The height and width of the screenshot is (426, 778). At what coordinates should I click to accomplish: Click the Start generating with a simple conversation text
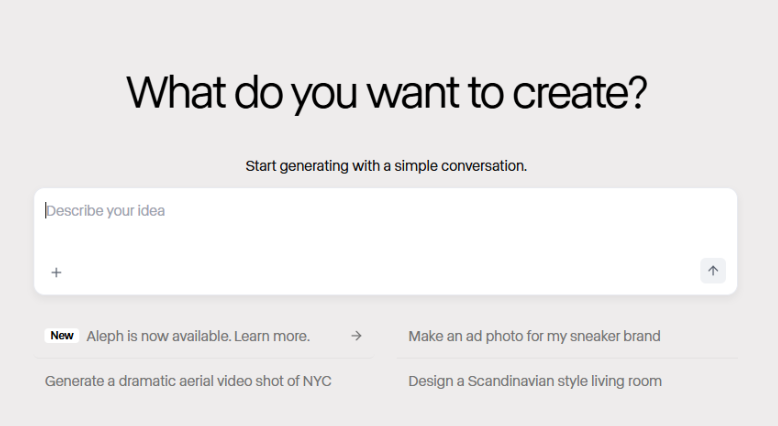point(386,165)
